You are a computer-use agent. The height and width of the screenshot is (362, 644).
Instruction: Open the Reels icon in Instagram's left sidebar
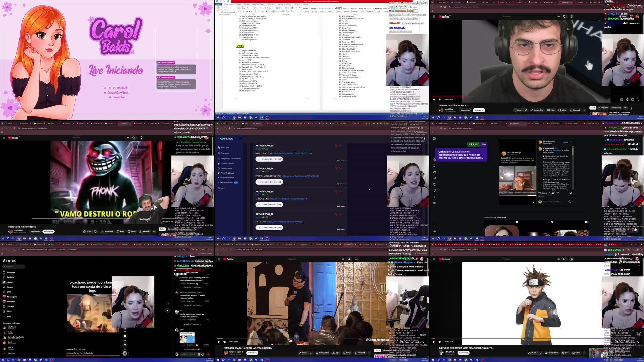point(434,178)
